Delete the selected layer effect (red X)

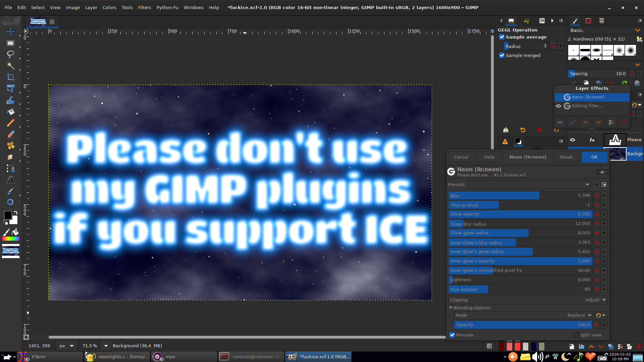click(624, 123)
